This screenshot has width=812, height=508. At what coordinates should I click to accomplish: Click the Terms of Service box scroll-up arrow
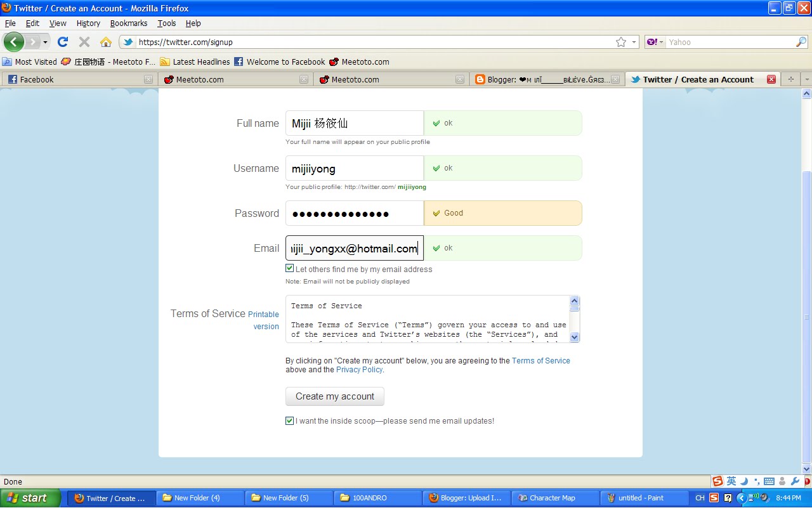[x=575, y=301]
